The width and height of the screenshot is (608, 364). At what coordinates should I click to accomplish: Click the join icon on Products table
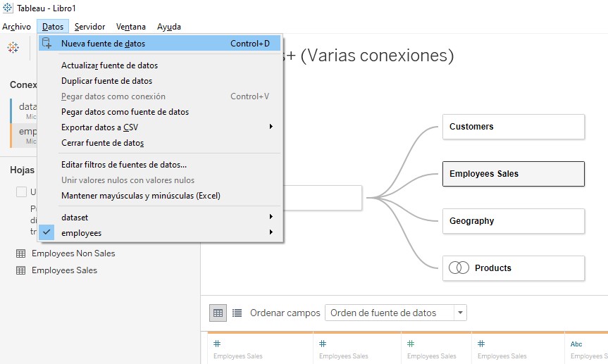[x=459, y=268]
